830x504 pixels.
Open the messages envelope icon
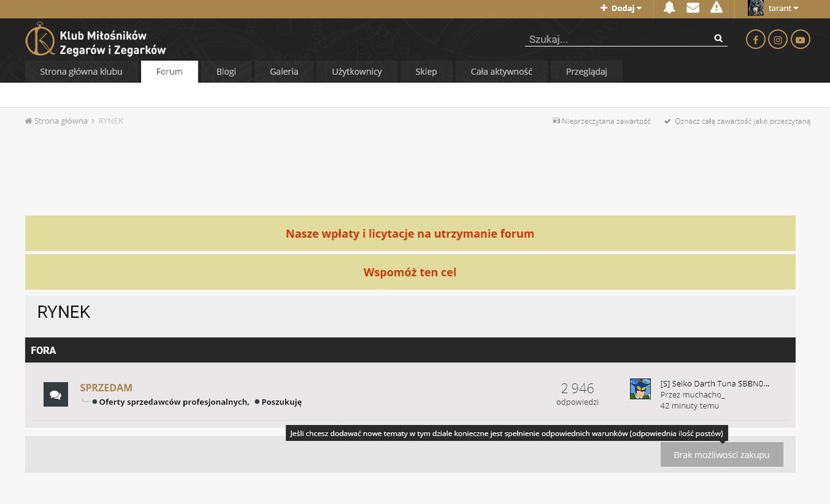[x=692, y=8]
